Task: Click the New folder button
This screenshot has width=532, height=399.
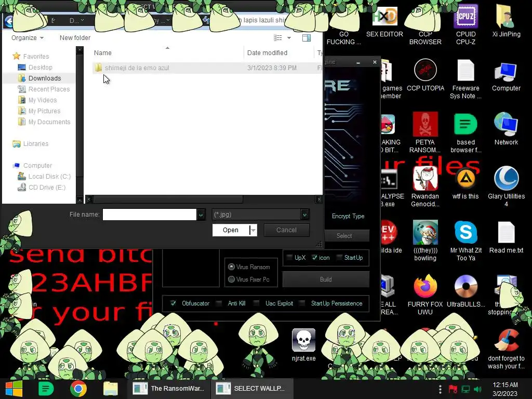Action: pos(75,37)
